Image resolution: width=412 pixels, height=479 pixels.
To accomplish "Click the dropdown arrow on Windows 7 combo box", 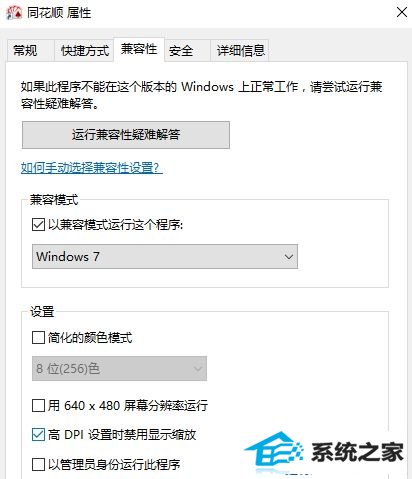I will 288,257.
